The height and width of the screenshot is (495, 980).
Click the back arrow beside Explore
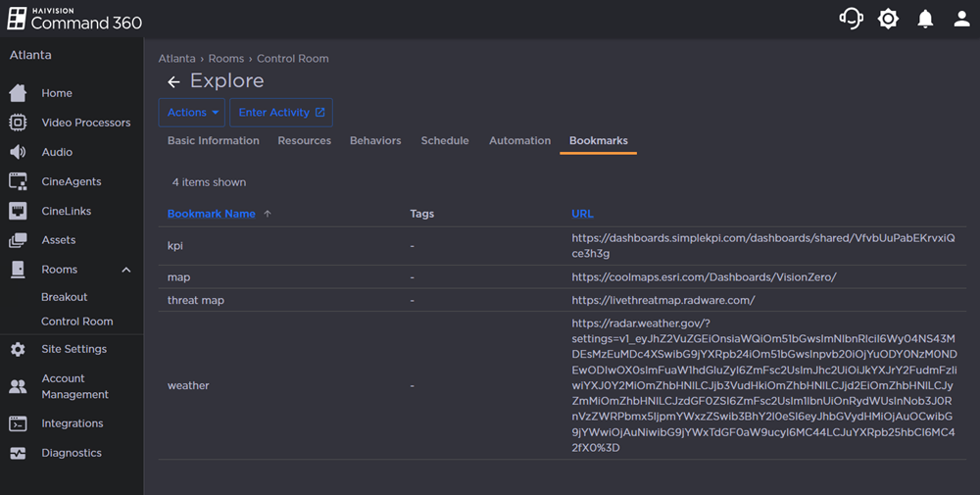point(173,81)
